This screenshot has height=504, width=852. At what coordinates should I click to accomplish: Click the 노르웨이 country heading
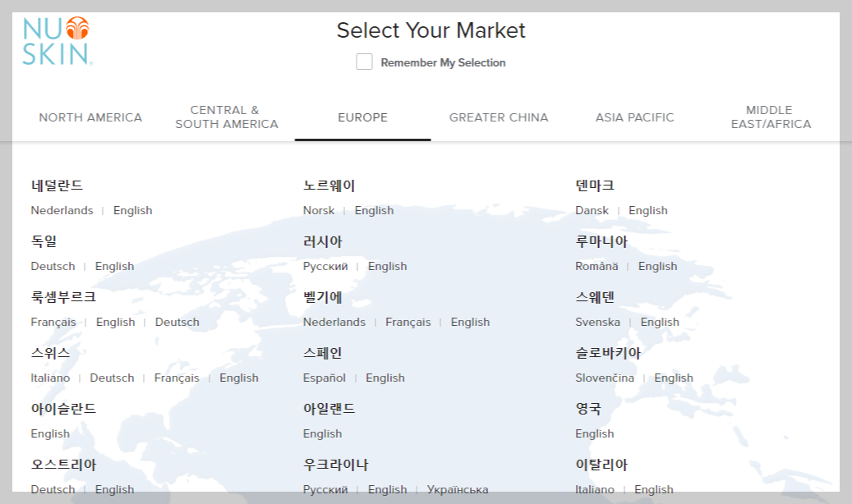(x=329, y=186)
